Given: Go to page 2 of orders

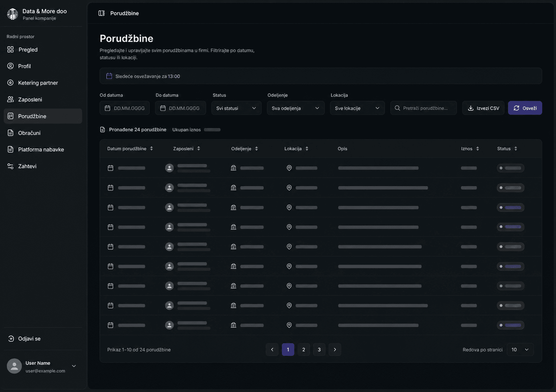Looking at the screenshot, I should [304, 350].
